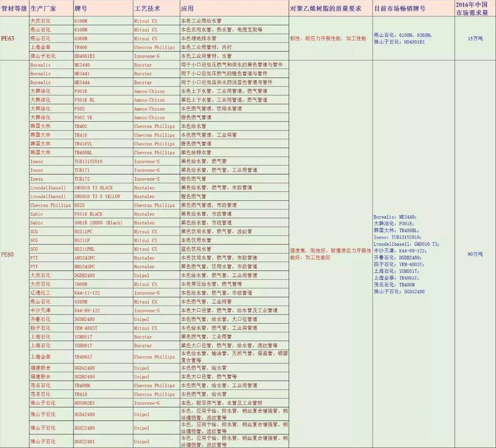Click the 2016年中国市场需求量 header
This screenshot has height=448, width=496.
click(475, 9)
